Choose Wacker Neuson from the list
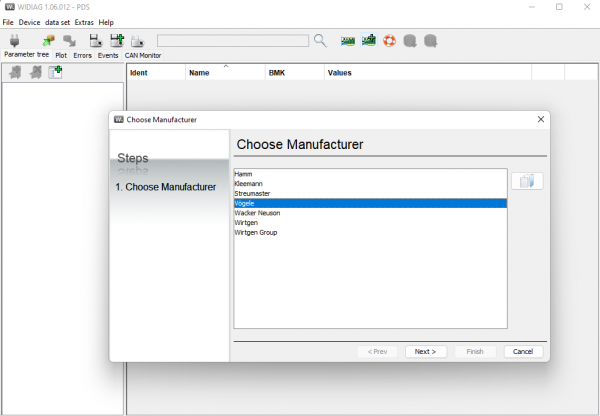 pos(258,213)
